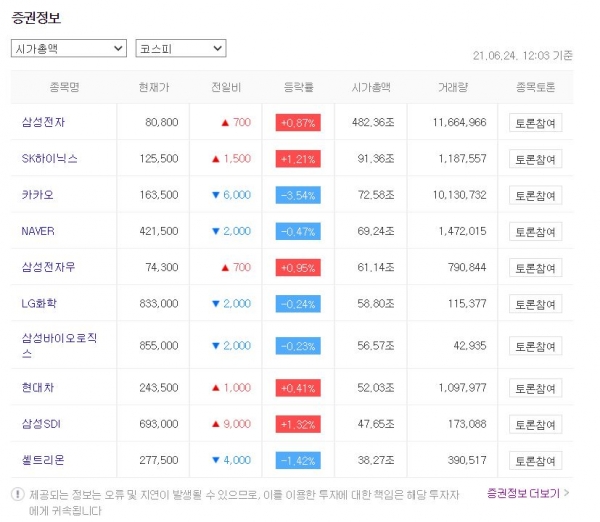Click the 등락률 column header

click(x=298, y=87)
